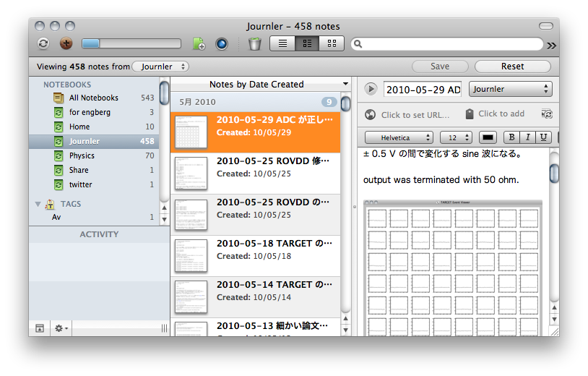Image resolution: width=588 pixels, height=376 pixels.
Task: Open the note's Journler notebook popup
Action: pyautogui.click(x=511, y=90)
